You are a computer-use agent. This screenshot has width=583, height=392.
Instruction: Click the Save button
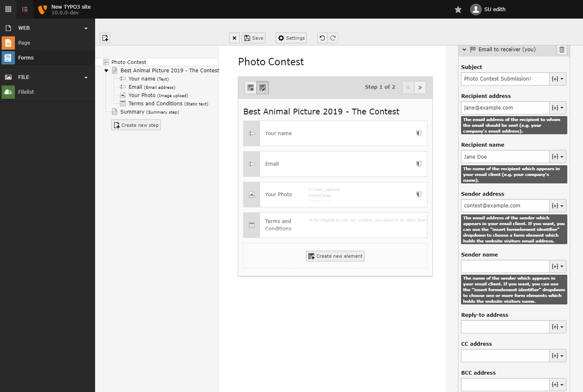(253, 38)
